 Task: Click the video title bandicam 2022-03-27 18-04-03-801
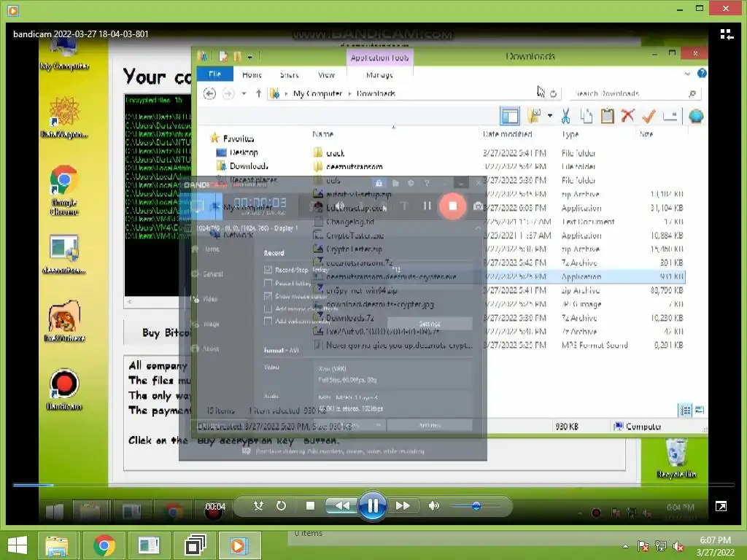coord(80,34)
